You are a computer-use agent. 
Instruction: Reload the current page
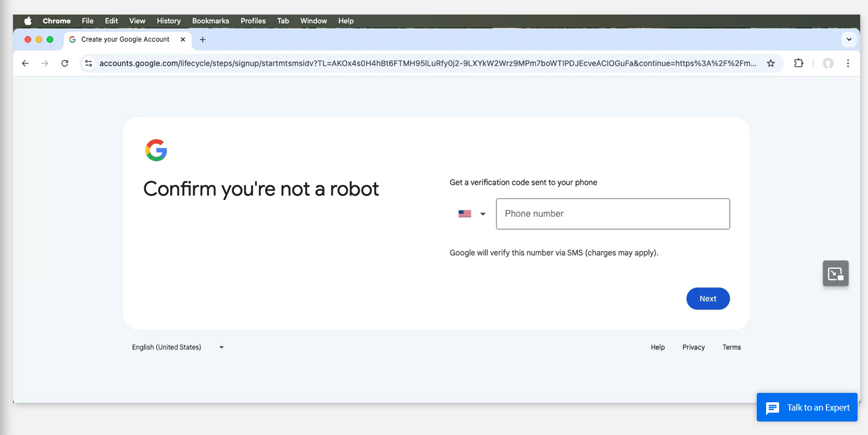pyautogui.click(x=65, y=63)
